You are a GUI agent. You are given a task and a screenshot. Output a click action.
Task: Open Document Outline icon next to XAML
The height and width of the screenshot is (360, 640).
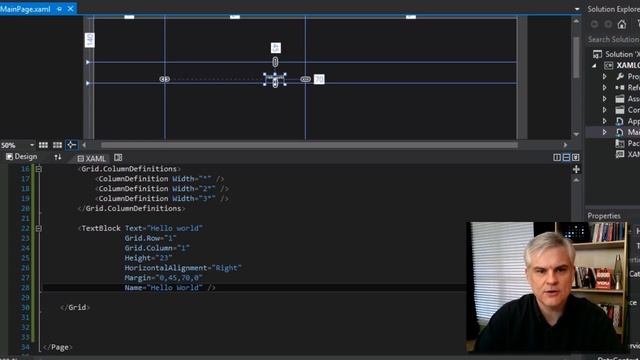(118, 158)
